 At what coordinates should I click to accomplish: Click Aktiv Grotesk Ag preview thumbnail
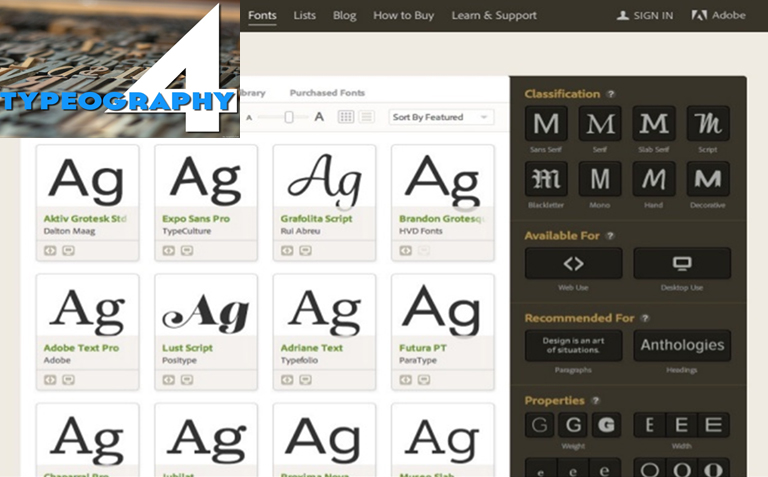88,177
